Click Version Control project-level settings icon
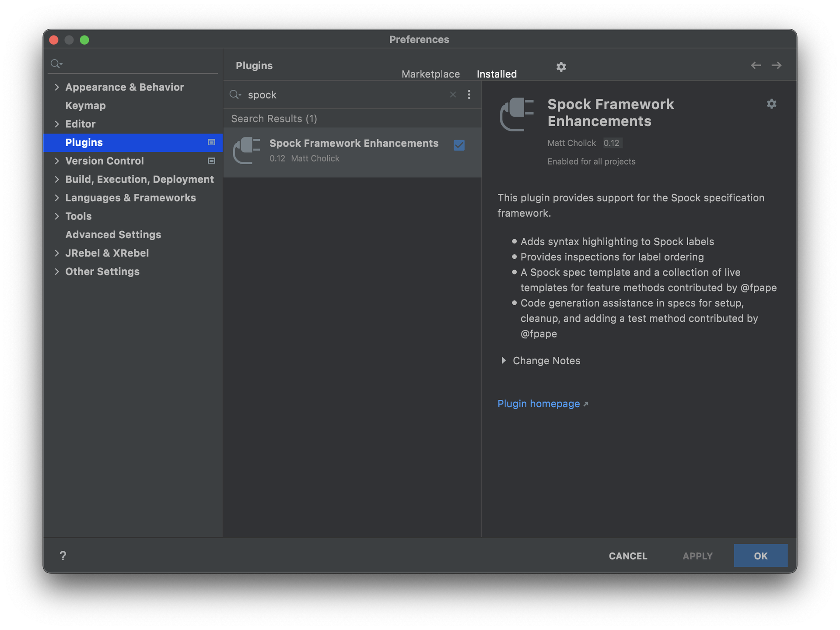The image size is (840, 630). click(211, 161)
